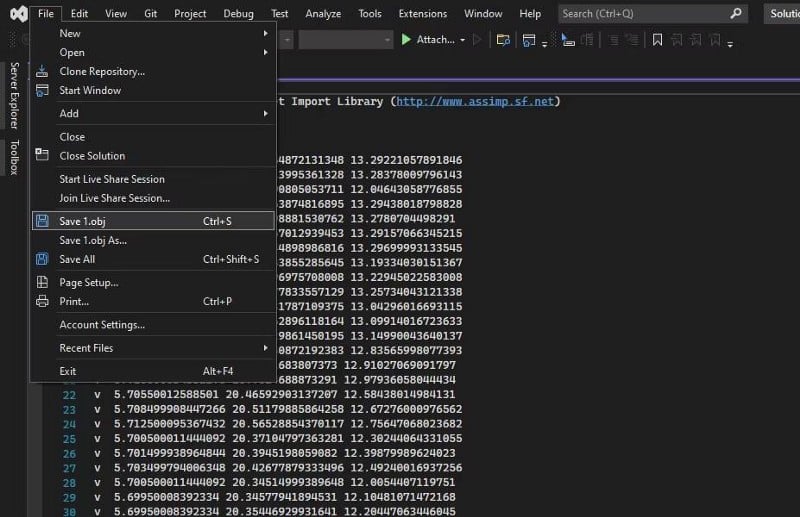
Task: Follow the assimp.sf.net link
Action: [x=475, y=101]
